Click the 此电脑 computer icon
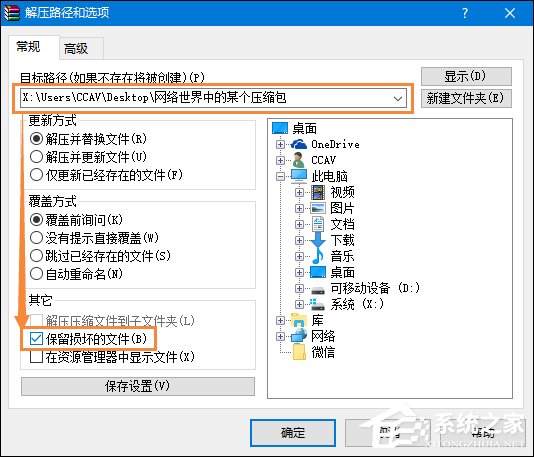Viewport: 534px width, 457px height. pos(299,176)
